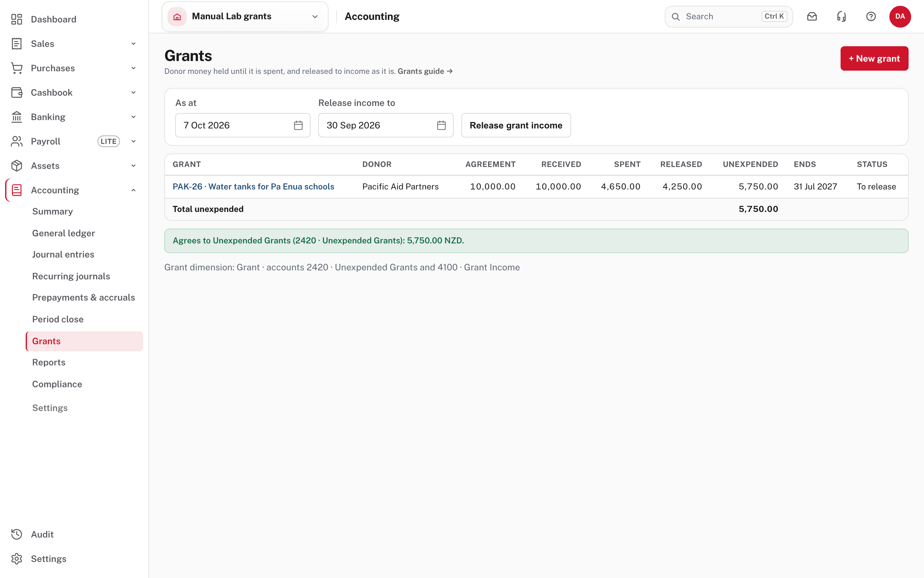Click the Dashboard grid icon
Image resolution: width=924 pixels, height=578 pixels.
coord(17,19)
